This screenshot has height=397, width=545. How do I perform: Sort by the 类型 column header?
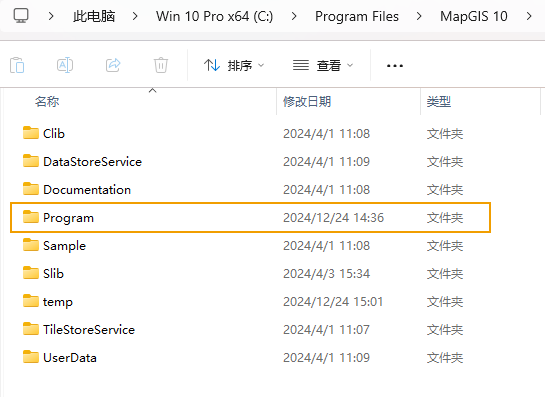click(439, 102)
